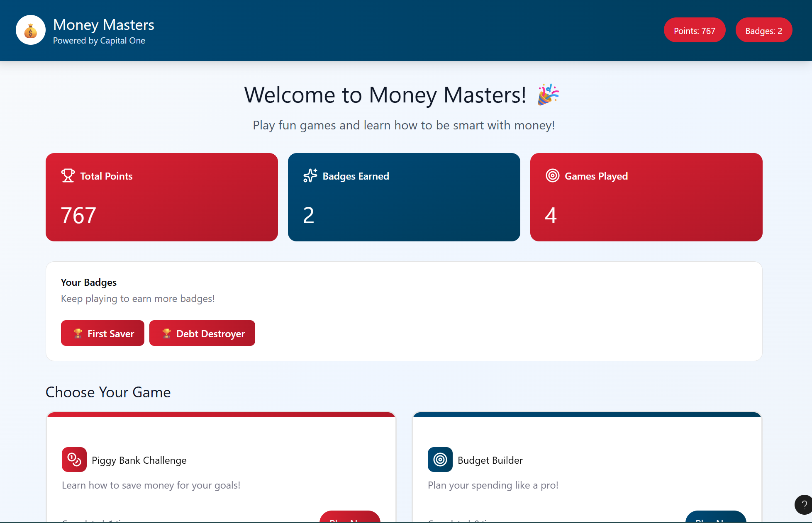Screen dimensions: 812x523
Task: Click the Budget Builder target icon
Action: click(x=440, y=460)
